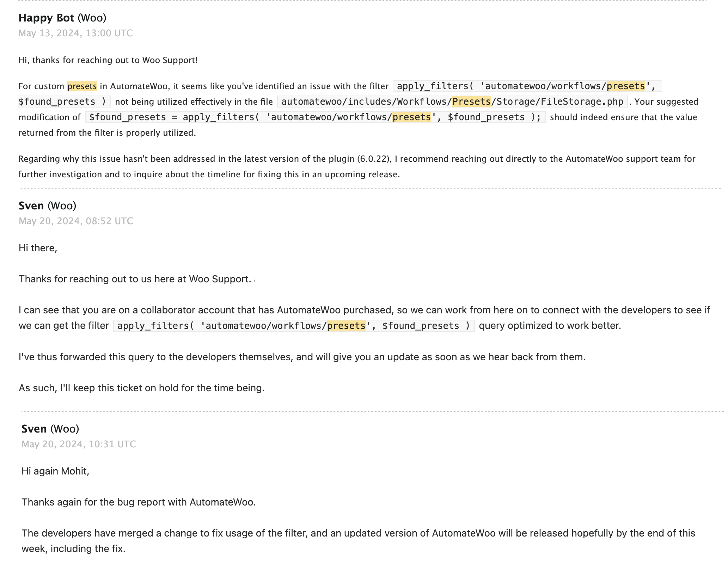This screenshot has height=582, width=728.
Task: Click the 'I'll keep this ticket on hold' sentence
Action: click(141, 388)
